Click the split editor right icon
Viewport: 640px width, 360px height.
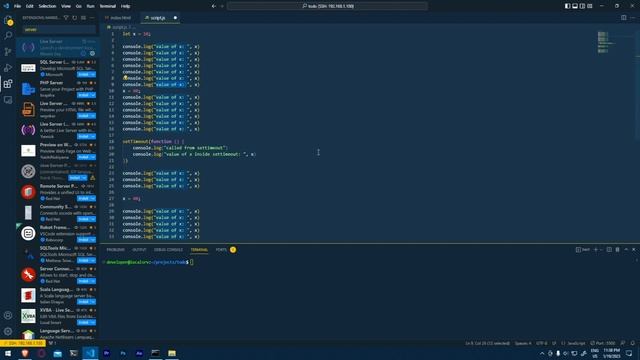[624, 18]
